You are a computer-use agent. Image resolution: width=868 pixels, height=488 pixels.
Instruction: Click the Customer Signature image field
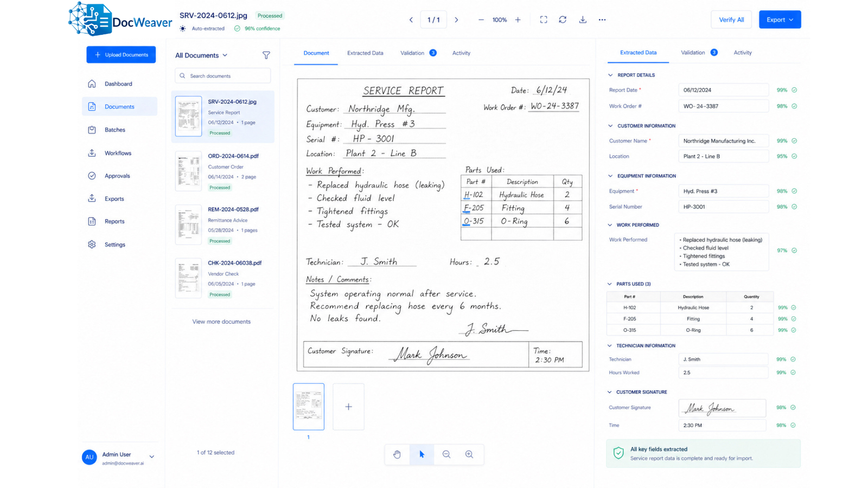coord(722,408)
